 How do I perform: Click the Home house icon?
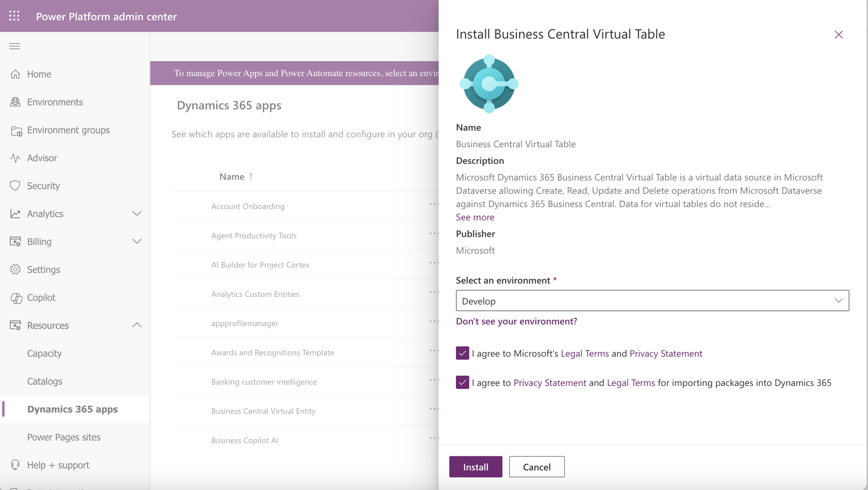pyautogui.click(x=15, y=74)
